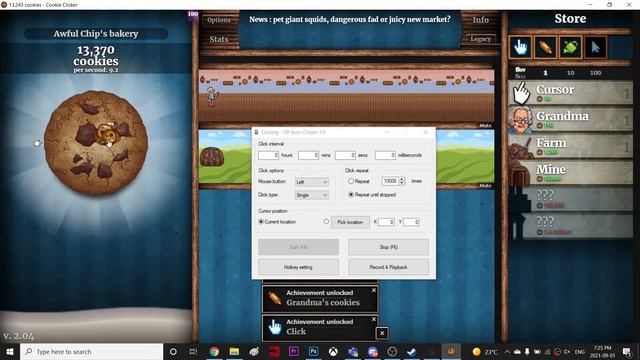Click the mins interval field
640x360 pixels.
(308, 155)
